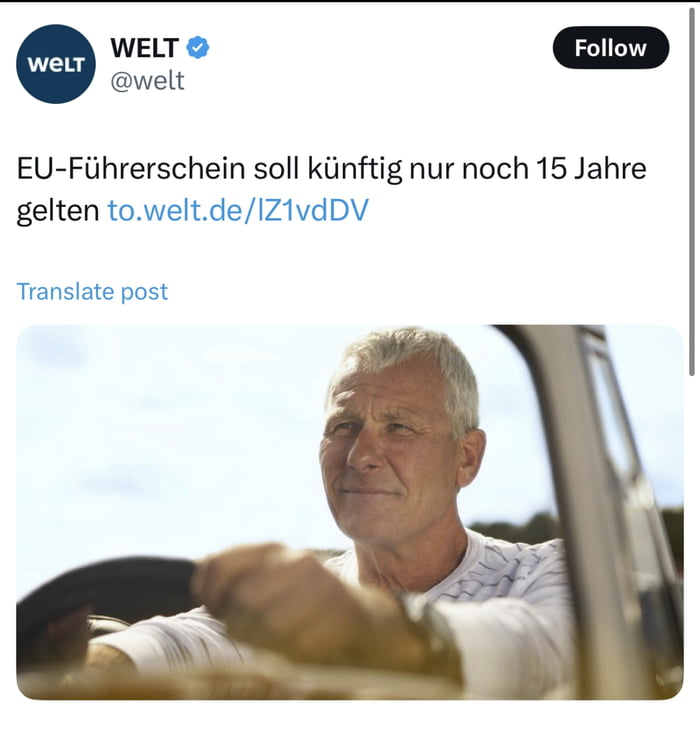Viewport: 700px width, 730px height.
Task: Click the blue verified checkmark badge
Action: (x=198, y=47)
